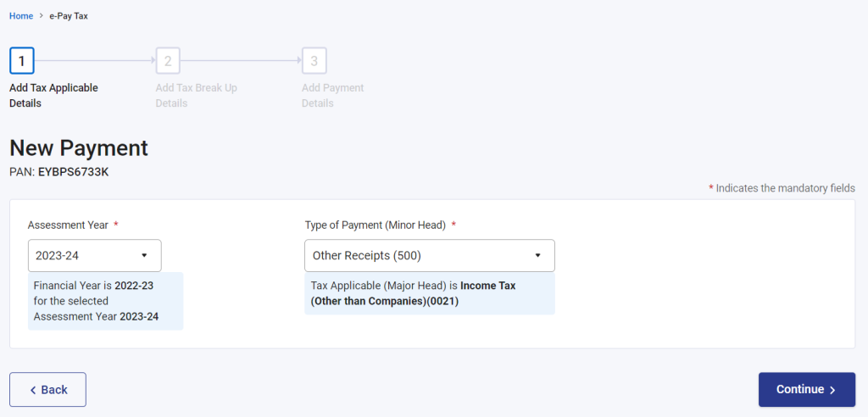This screenshot has height=417, width=868.
Task: Click the Add Payment Details step label
Action: click(332, 96)
